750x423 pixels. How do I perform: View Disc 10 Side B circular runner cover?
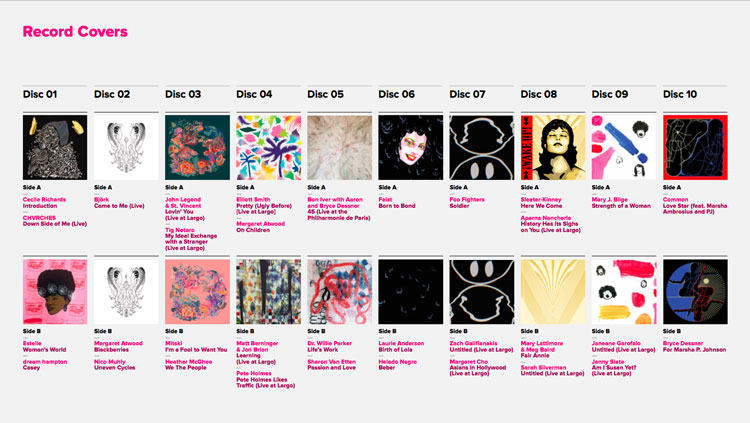pyautogui.click(x=695, y=292)
